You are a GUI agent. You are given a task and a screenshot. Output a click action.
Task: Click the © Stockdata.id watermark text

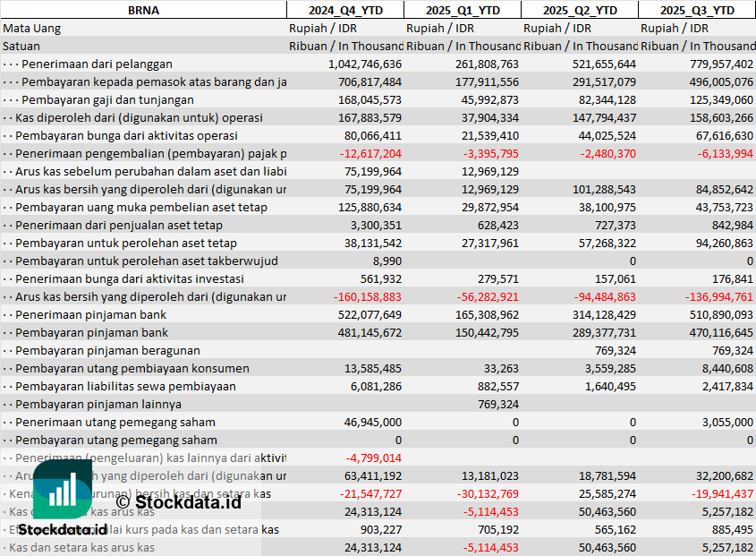click(178, 500)
